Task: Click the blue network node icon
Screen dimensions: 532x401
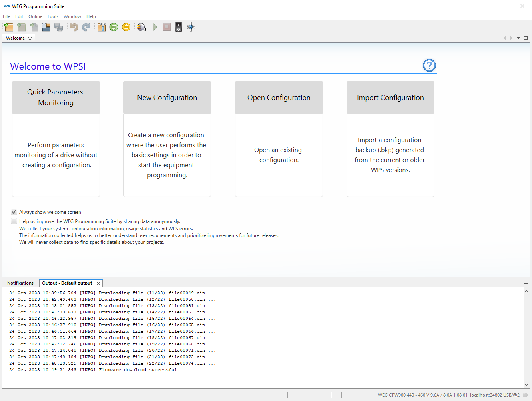Action: coord(191,27)
